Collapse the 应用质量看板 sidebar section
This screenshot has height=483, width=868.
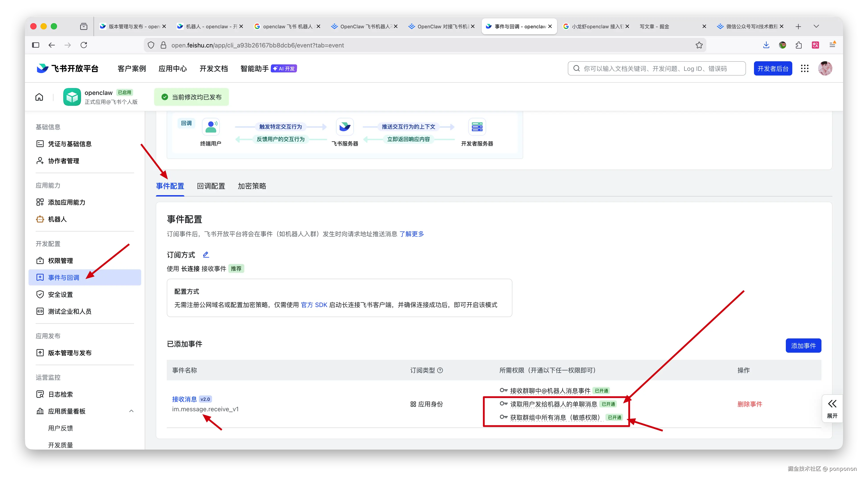click(131, 411)
